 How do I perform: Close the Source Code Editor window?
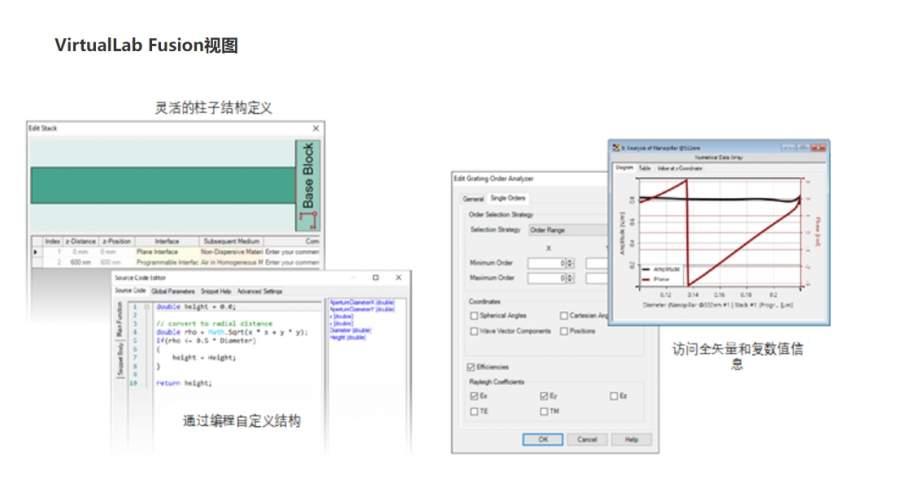pos(398,277)
